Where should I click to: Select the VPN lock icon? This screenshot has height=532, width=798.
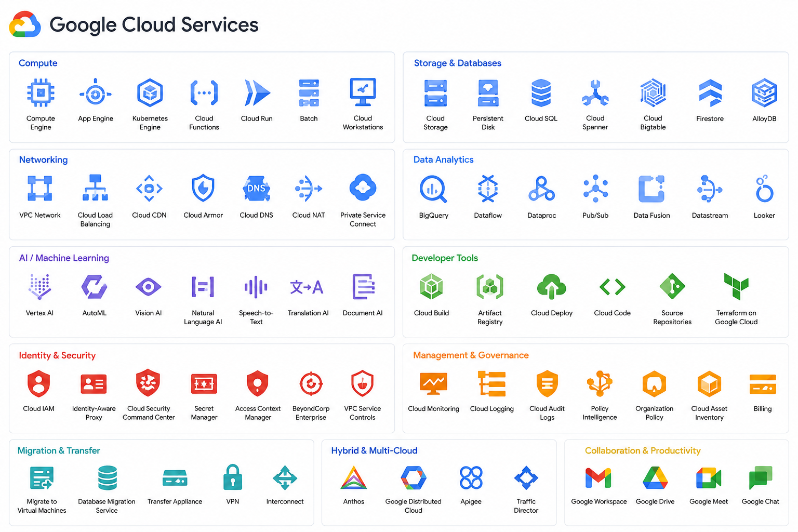(232, 477)
